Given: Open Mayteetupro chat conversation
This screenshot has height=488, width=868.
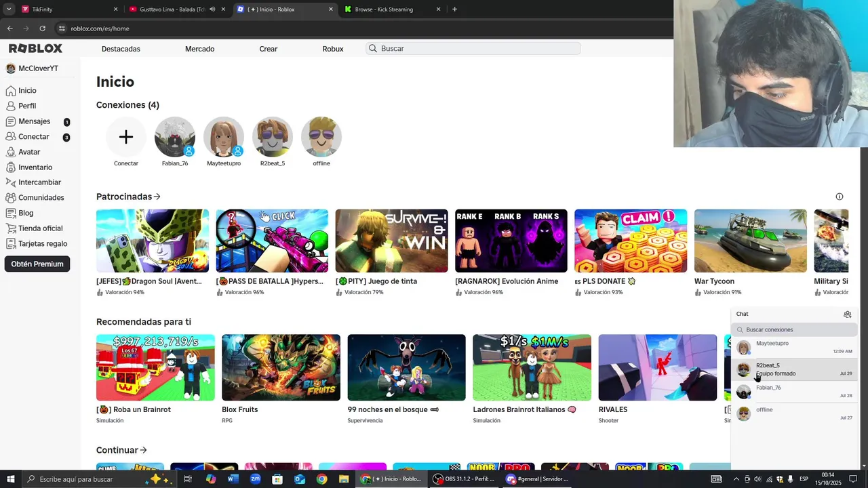Looking at the screenshot, I should coord(794,348).
